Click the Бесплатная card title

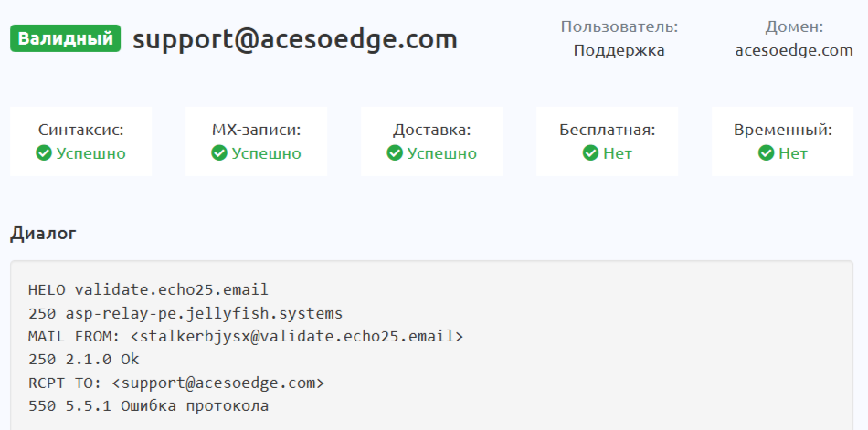coord(607,130)
